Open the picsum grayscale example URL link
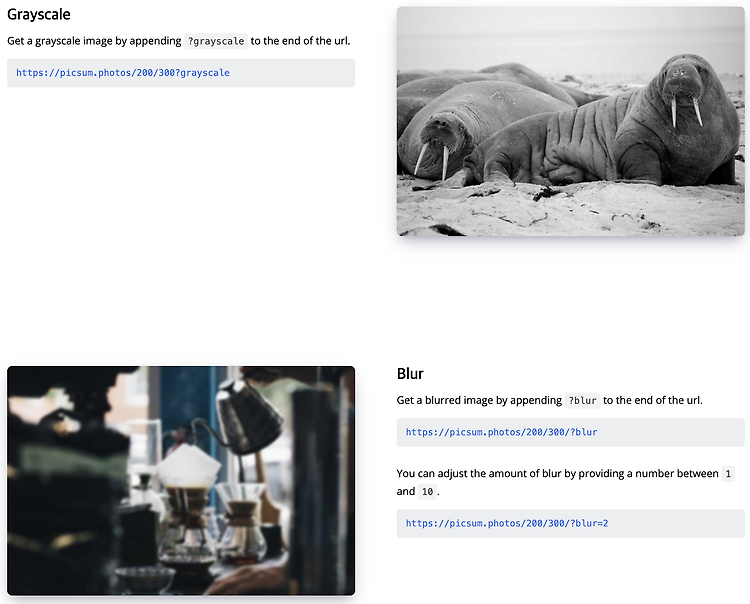This screenshot has height=604, width=750. tap(123, 73)
